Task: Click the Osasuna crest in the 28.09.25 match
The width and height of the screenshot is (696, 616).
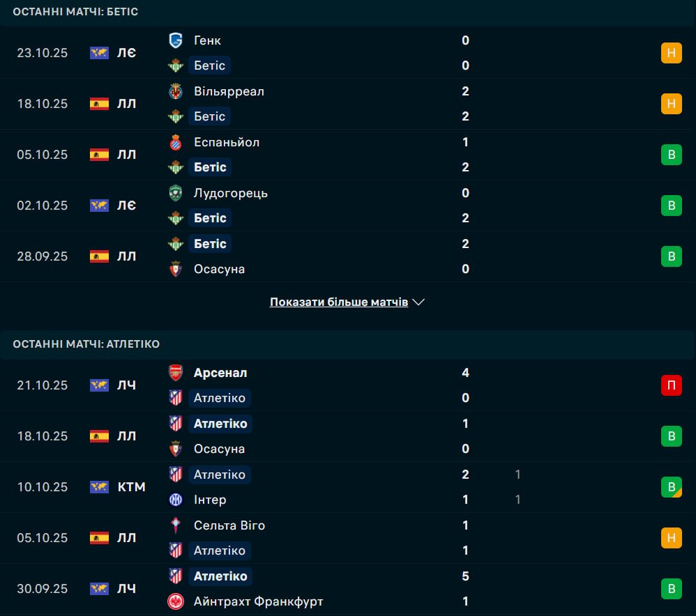Action: click(176, 269)
